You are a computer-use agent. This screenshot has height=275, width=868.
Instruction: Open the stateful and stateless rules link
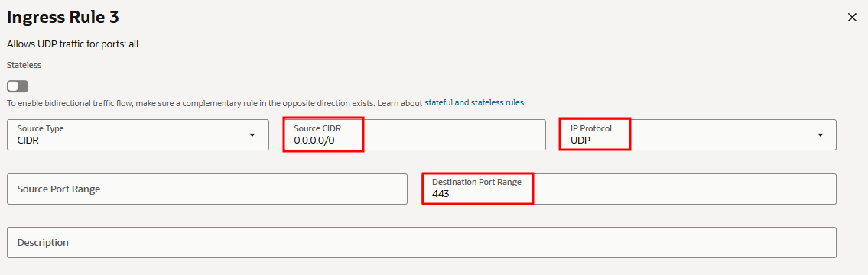[x=474, y=103]
